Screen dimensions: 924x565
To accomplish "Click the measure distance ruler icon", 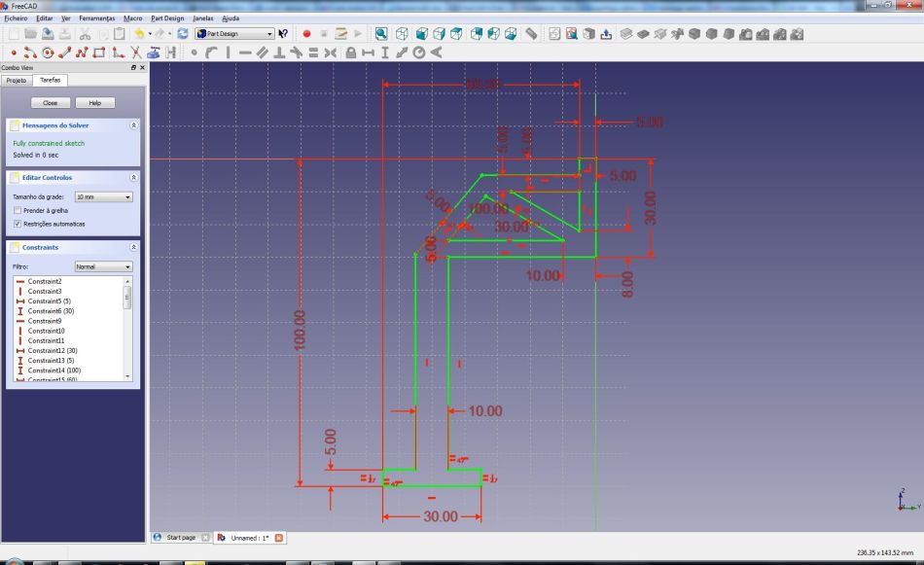I will (x=531, y=34).
